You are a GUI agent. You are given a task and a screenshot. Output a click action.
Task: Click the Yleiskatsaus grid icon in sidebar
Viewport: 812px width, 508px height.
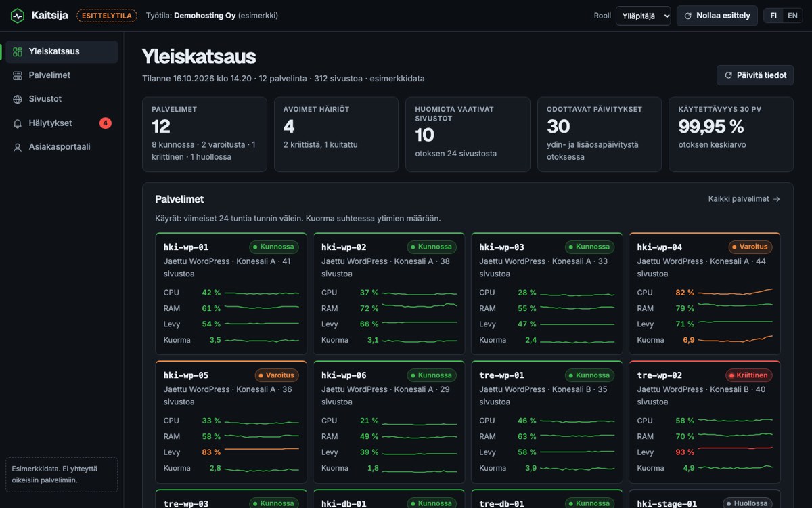point(18,51)
